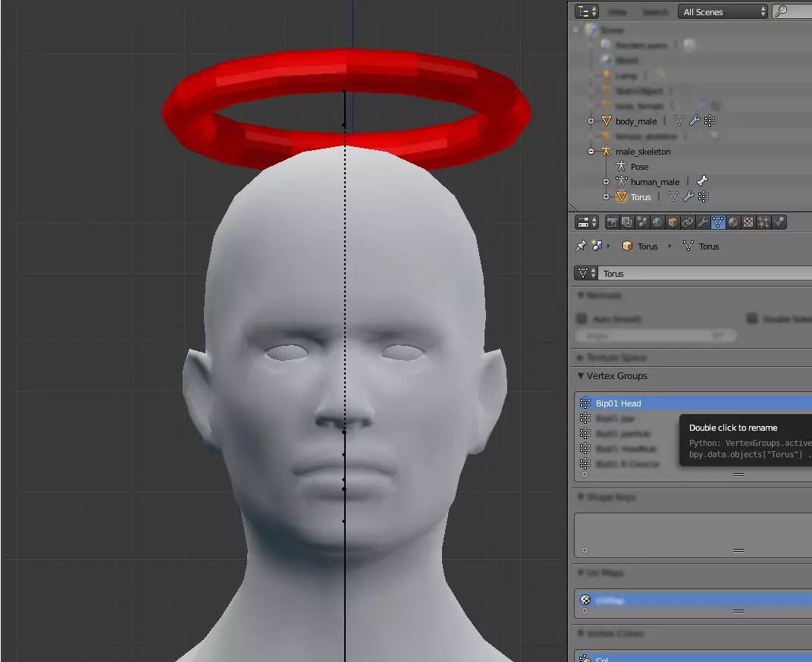Open the Modifiers wrench properties tab
The width and height of the screenshot is (812, 662).
(702, 222)
